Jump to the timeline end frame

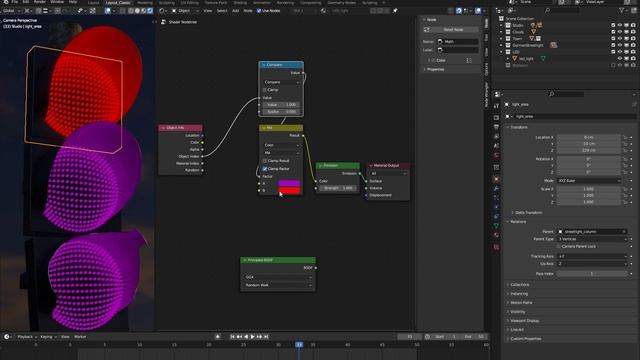tap(266, 337)
